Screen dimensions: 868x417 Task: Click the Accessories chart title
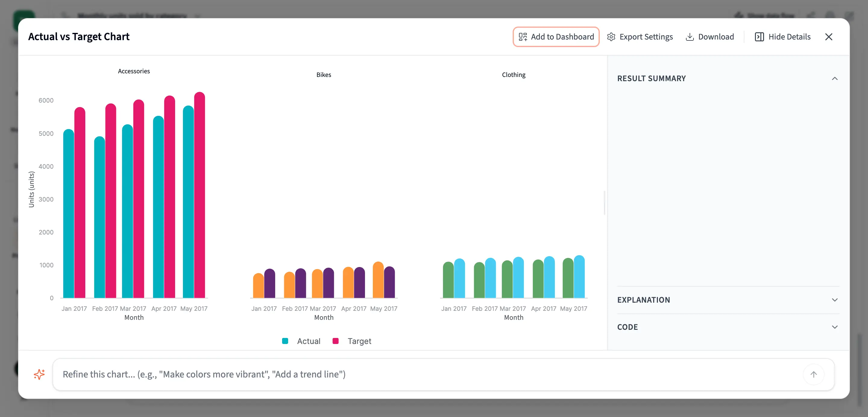pos(134,71)
